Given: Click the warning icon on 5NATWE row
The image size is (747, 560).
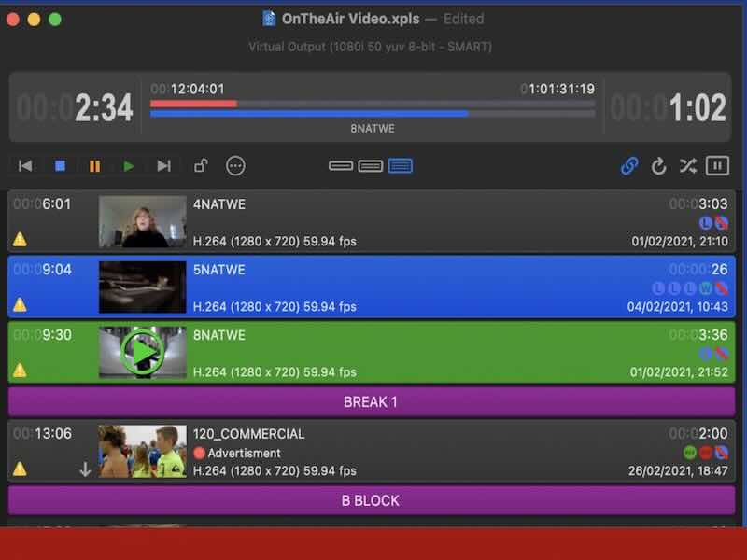Looking at the screenshot, I should pos(20,305).
